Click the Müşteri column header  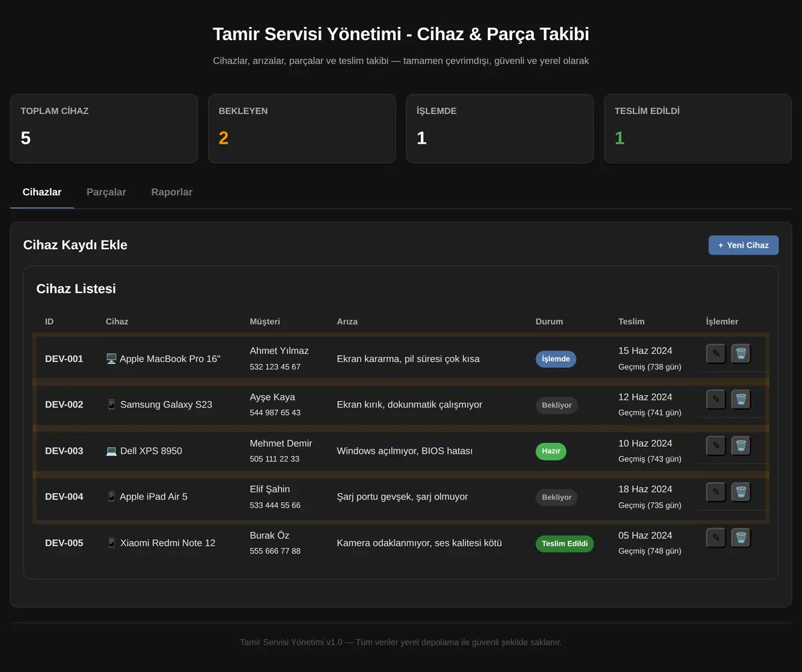coord(265,321)
